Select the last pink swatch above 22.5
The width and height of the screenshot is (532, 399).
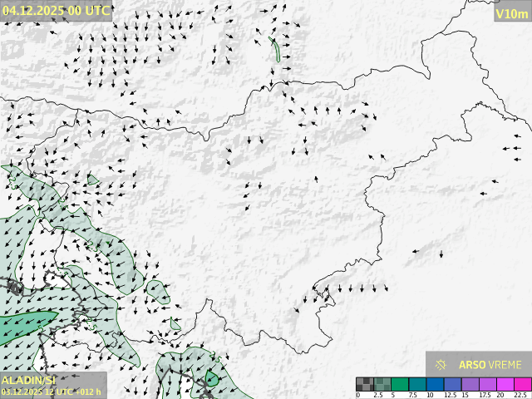(x=522, y=384)
